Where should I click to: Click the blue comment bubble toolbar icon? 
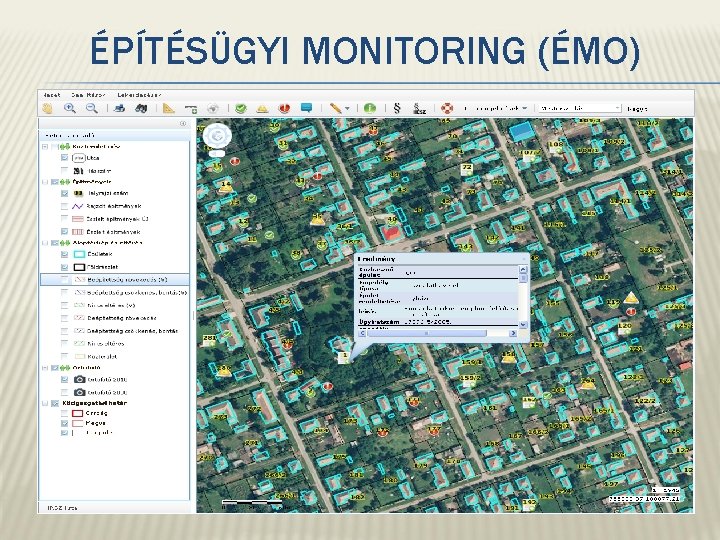point(306,108)
